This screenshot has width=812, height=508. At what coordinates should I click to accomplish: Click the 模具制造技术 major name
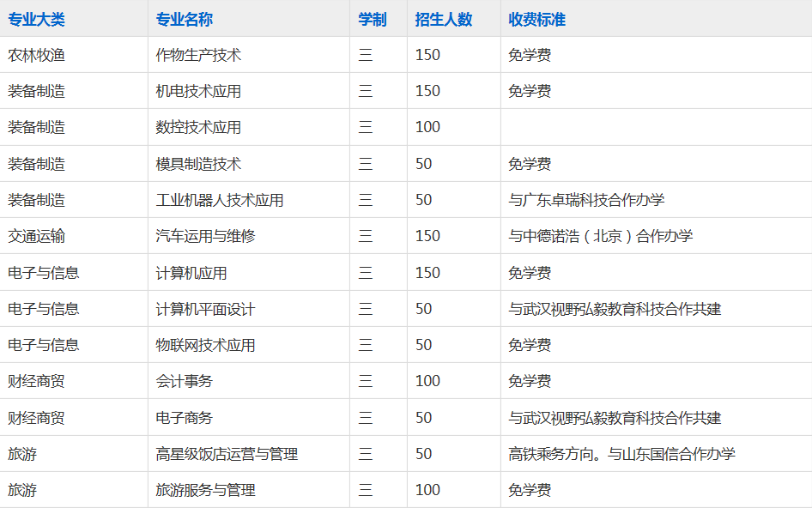pyautogui.click(x=198, y=164)
